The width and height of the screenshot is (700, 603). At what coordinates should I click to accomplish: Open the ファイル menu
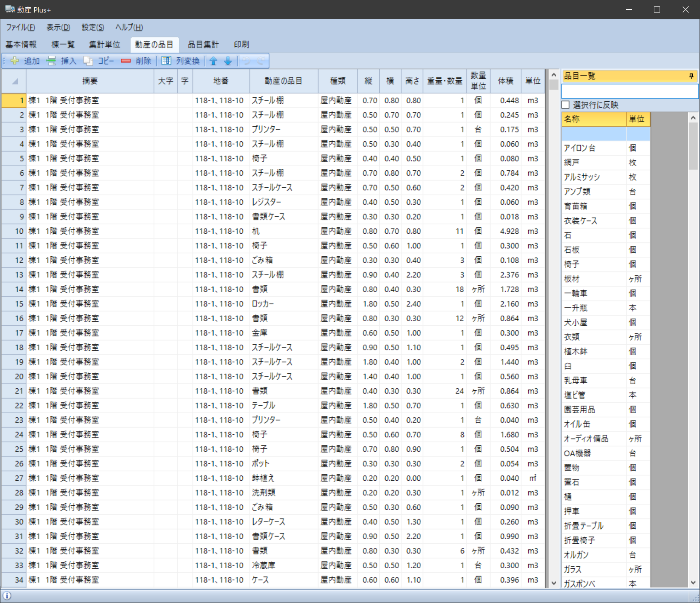(20, 27)
